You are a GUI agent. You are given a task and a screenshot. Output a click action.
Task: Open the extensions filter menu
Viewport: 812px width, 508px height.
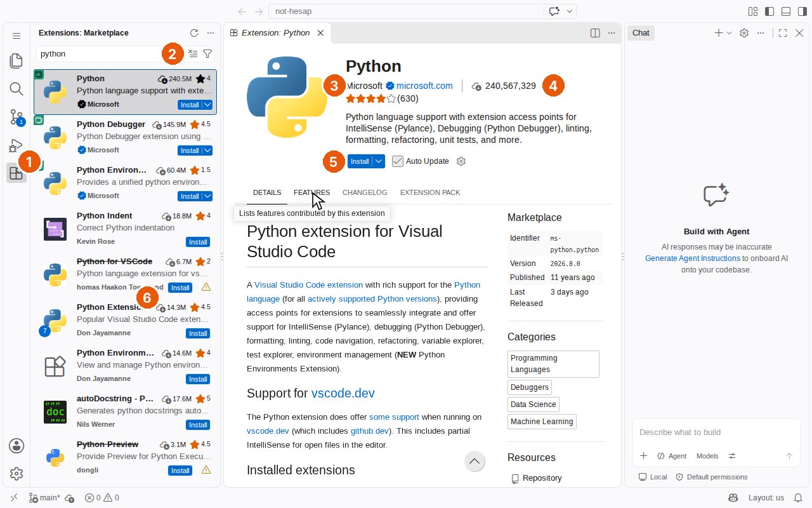click(207, 54)
